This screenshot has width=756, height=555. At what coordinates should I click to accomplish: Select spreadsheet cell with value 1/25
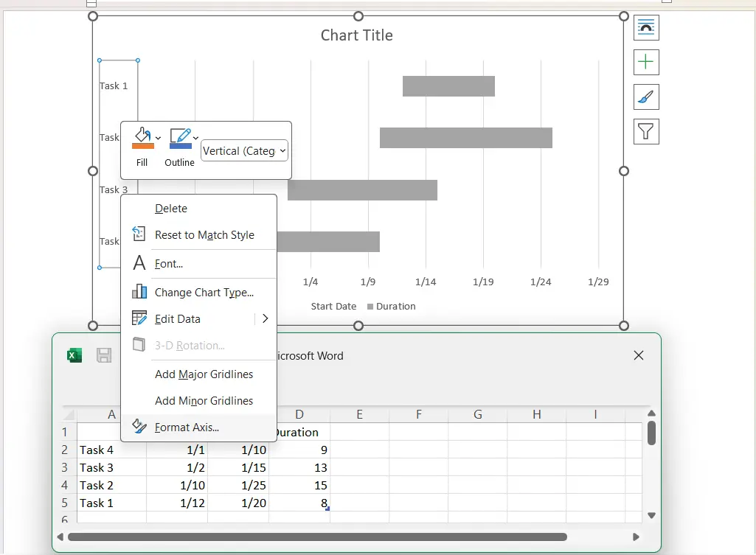click(x=238, y=486)
